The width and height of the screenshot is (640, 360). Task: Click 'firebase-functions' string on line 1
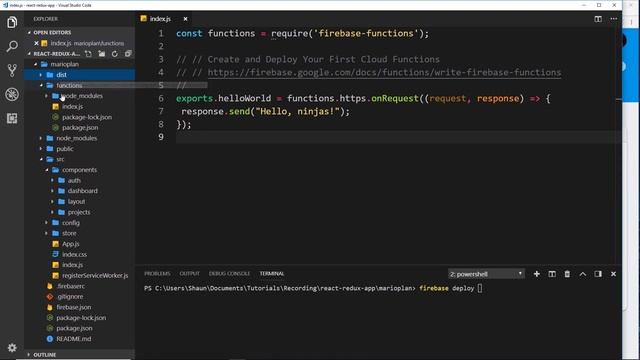pos(366,33)
